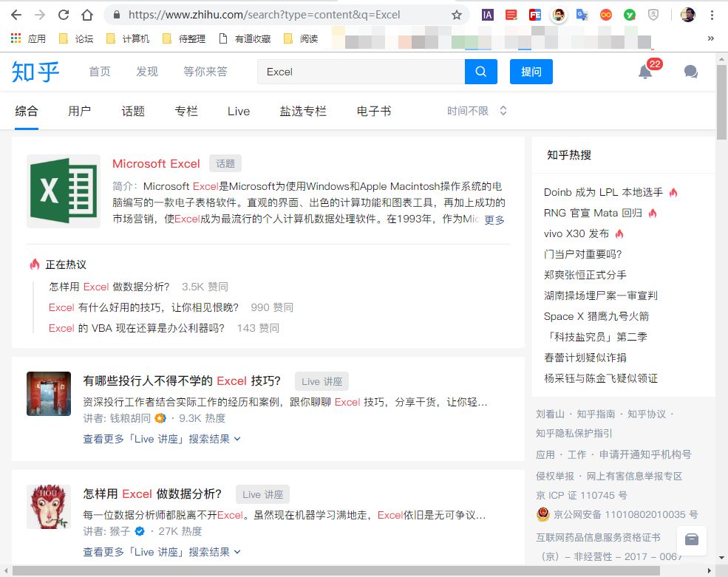Expand more Live results under 猴子 lecture
The width and height of the screenshot is (728, 577).
point(162,552)
